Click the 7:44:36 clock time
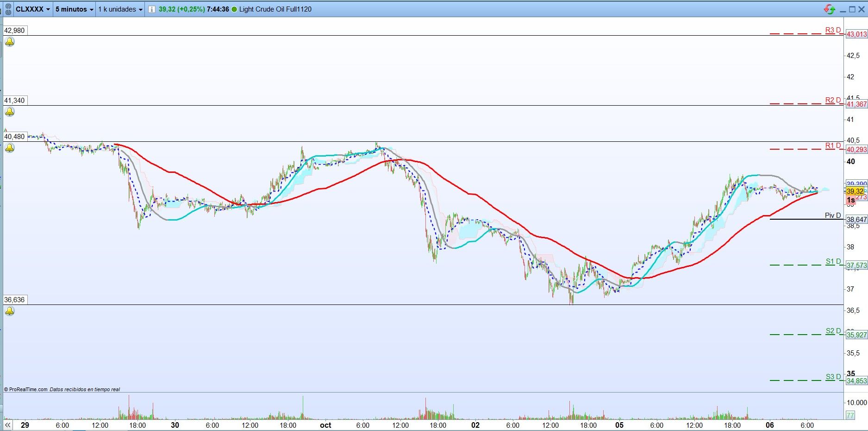 [218, 9]
